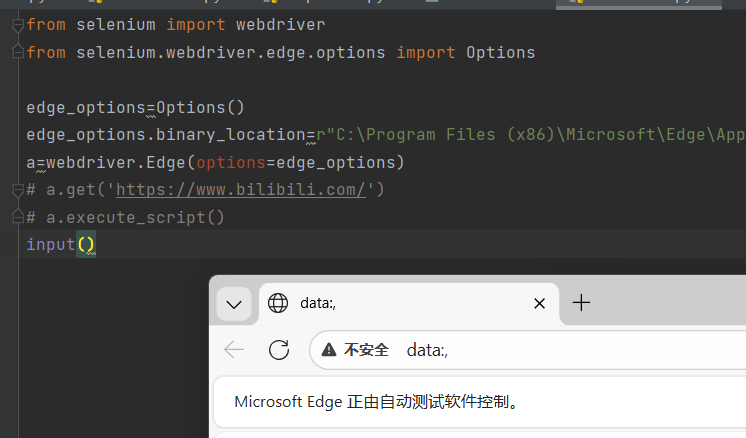The width and height of the screenshot is (746, 438).
Task: Close the "data:," browser tab
Action: 539,303
